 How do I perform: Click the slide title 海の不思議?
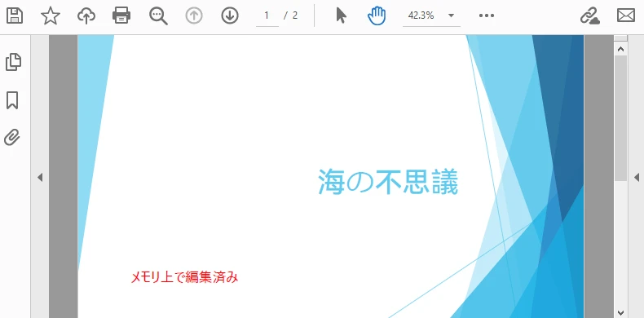(x=388, y=182)
